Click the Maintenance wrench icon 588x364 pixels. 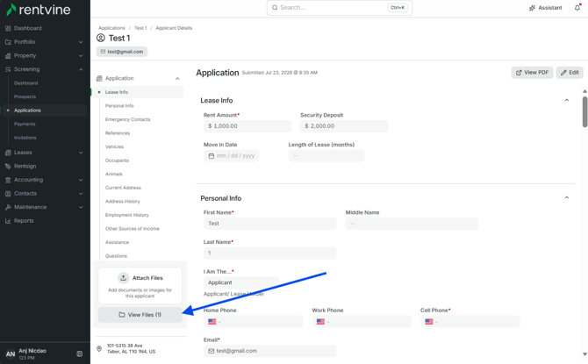click(x=8, y=207)
